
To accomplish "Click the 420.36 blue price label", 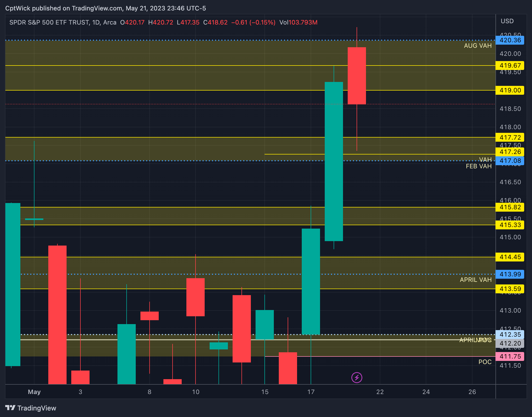I will (x=510, y=40).
